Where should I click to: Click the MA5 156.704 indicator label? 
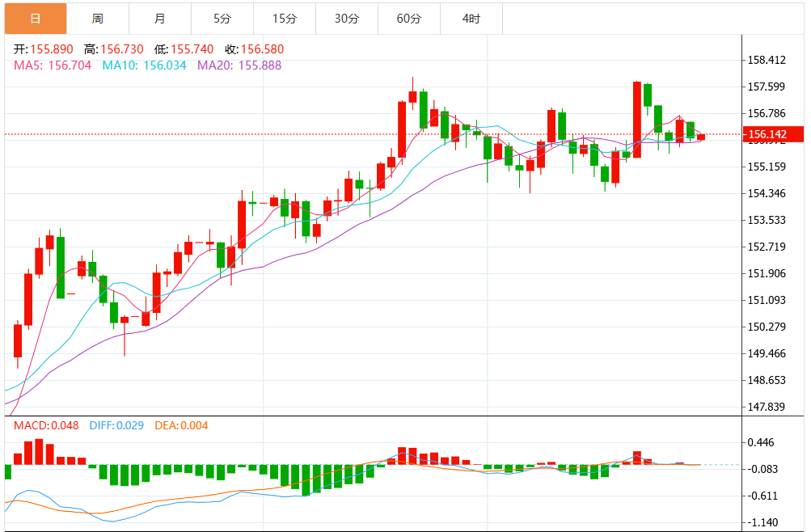(53, 65)
